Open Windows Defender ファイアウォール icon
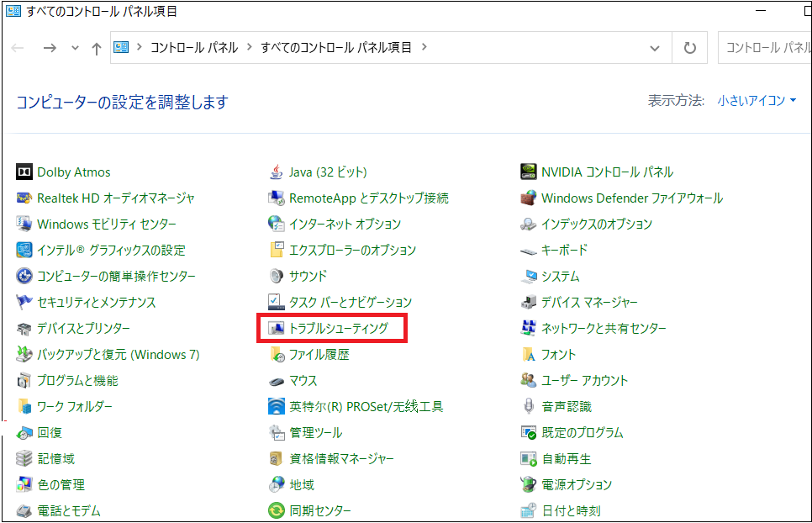Viewport: 812px width, 523px height. tap(528, 198)
